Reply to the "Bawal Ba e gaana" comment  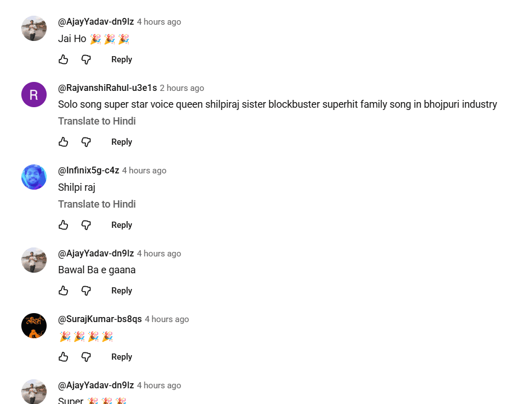(121, 291)
